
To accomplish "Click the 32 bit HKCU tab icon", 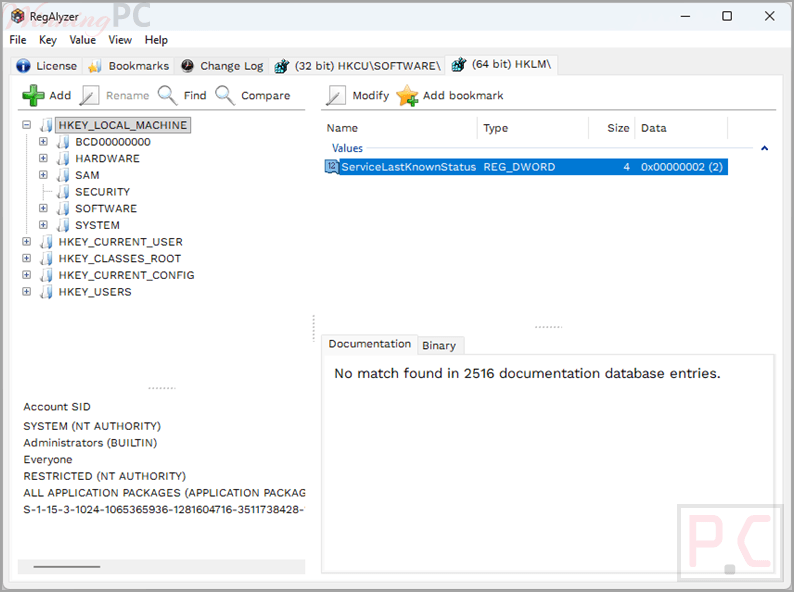I will click(x=282, y=66).
